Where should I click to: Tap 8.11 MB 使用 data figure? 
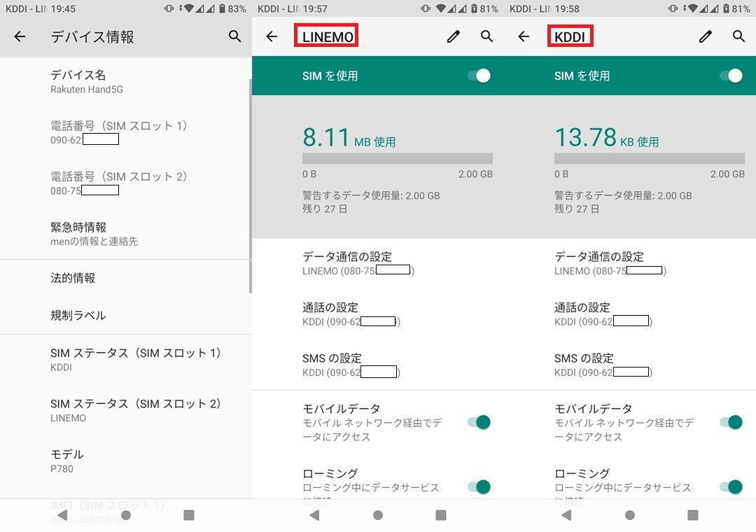349,137
